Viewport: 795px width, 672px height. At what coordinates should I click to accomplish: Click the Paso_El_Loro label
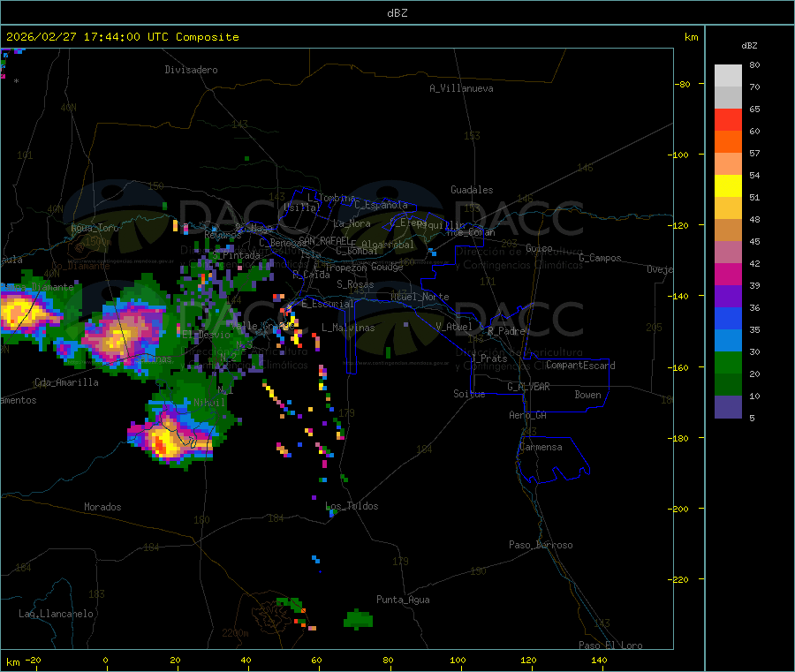pyautogui.click(x=610, y=646)
